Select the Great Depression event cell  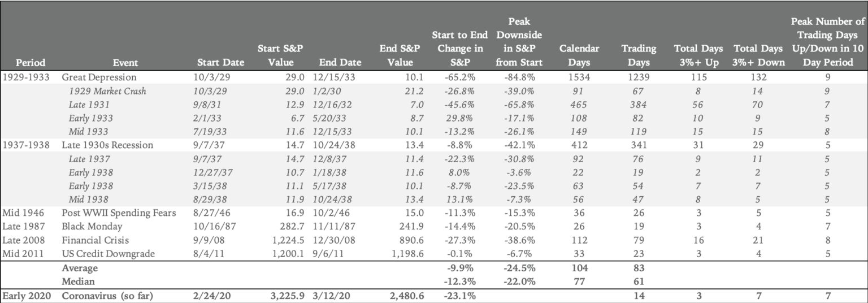click(x=99, y=77)
